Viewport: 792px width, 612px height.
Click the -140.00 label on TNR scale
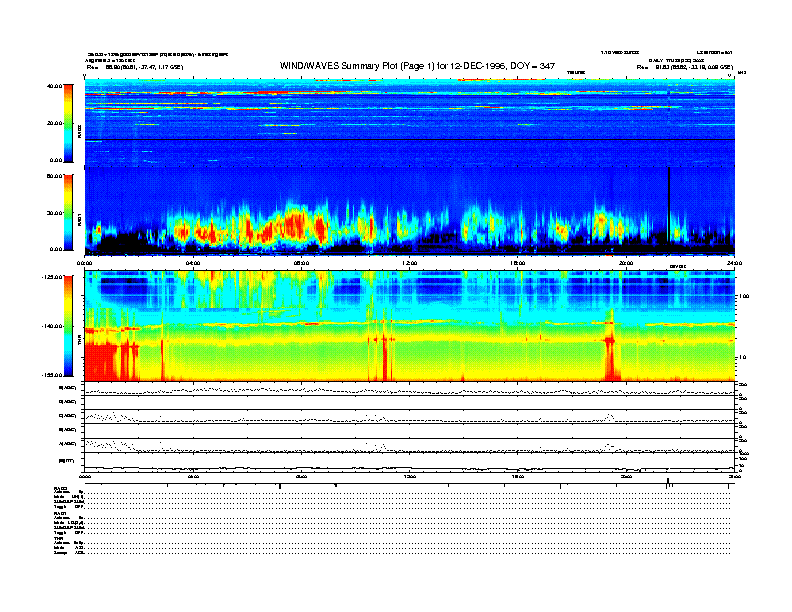(52, 326)
